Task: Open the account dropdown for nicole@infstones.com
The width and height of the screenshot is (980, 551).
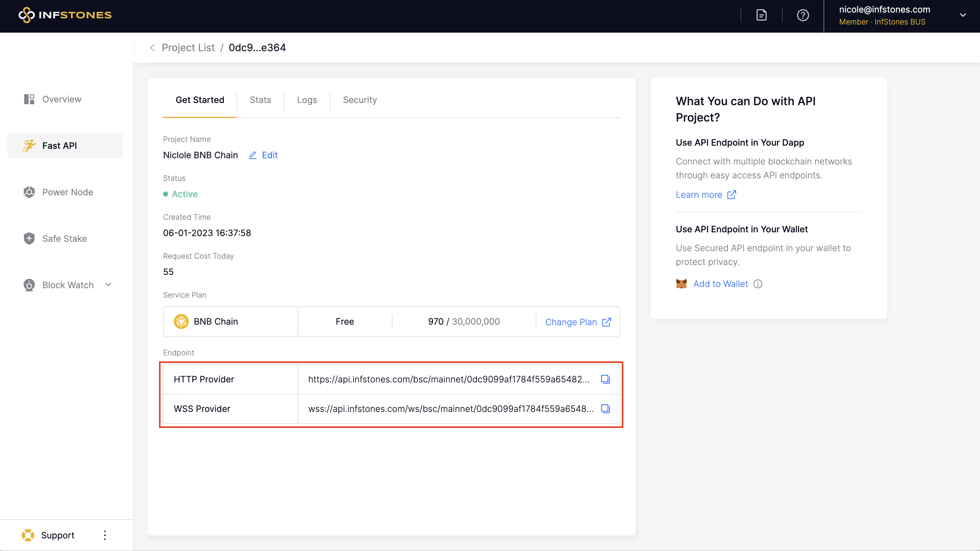Action: [962, 15]
